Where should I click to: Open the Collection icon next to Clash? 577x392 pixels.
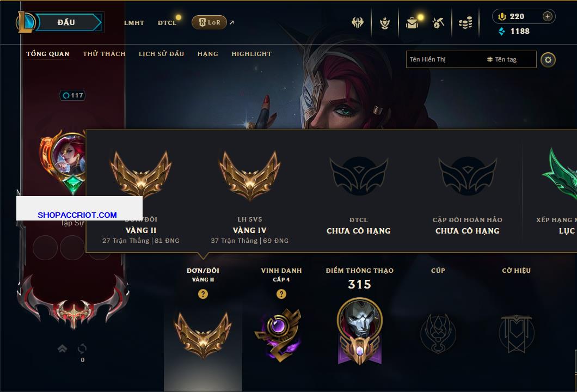pos(384,23)
